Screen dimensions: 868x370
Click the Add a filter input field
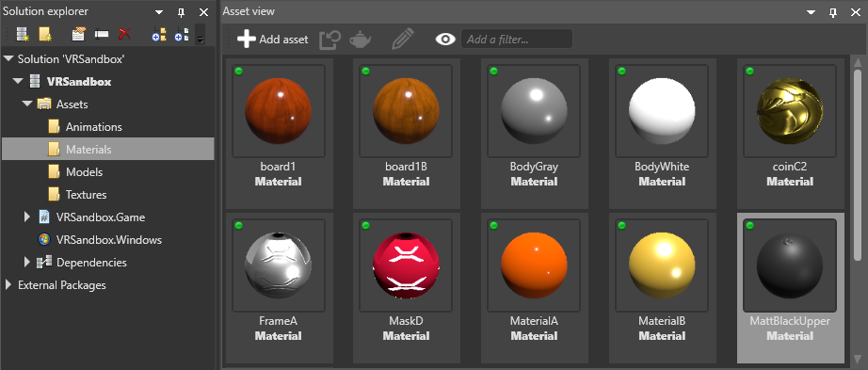pos(517,40)
